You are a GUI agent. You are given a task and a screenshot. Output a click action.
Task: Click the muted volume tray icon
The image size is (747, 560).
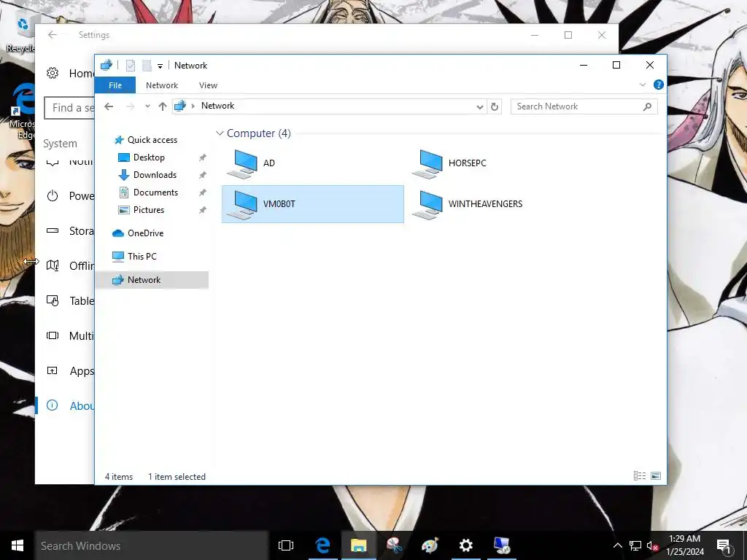click(652, 545)
